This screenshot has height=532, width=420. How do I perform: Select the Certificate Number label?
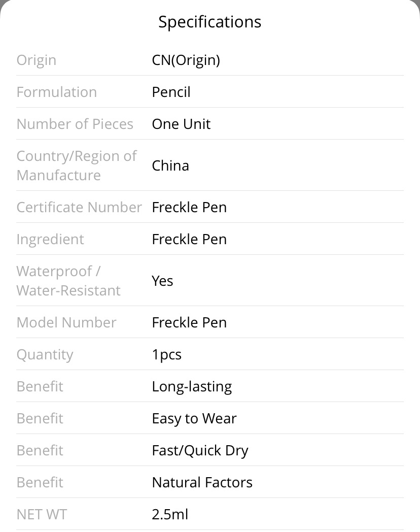pyautogui.click(x=79, y=207)
